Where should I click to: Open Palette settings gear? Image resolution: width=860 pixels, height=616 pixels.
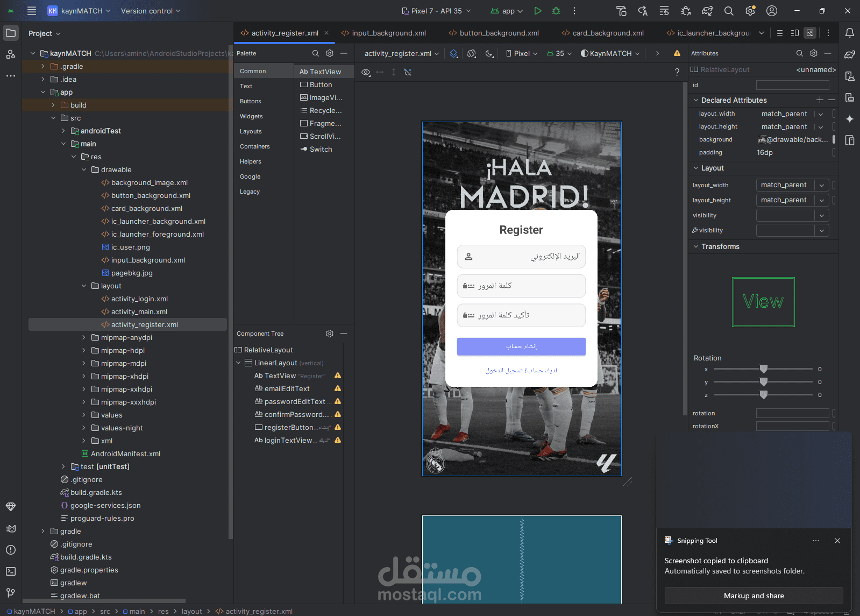pyautogui.click(x=330, y=53)
